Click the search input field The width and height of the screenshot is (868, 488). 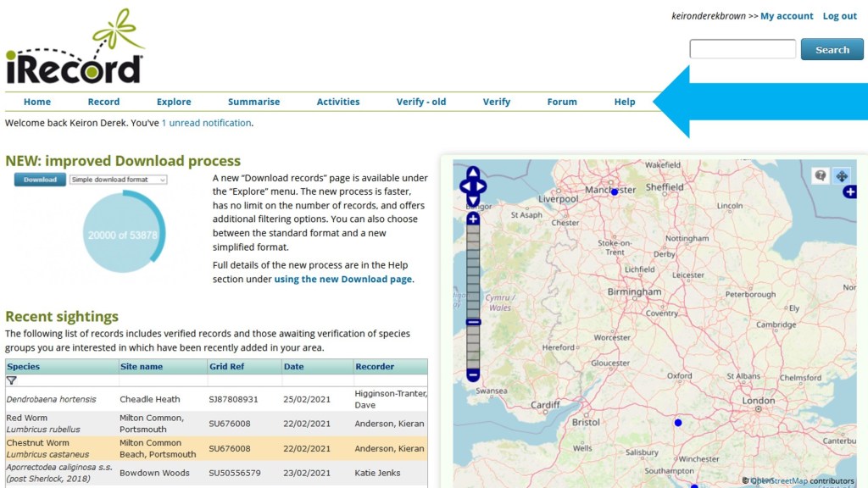743,49
